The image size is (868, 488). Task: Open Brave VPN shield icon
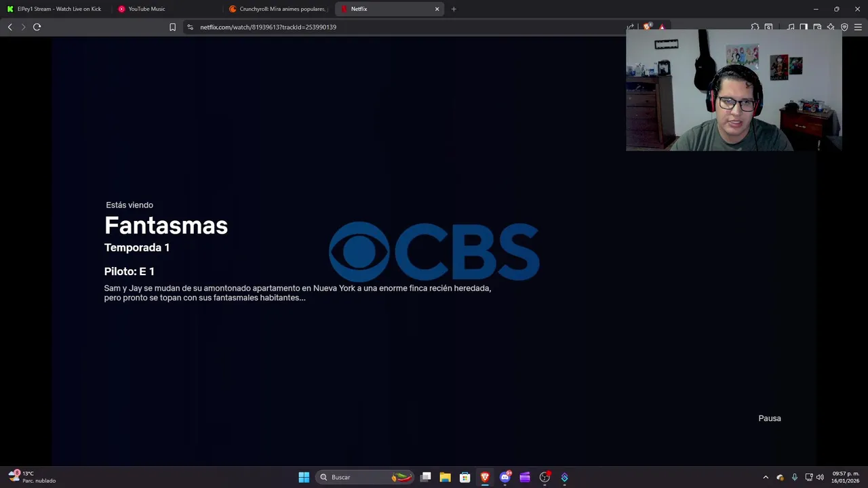click(844, 27)
